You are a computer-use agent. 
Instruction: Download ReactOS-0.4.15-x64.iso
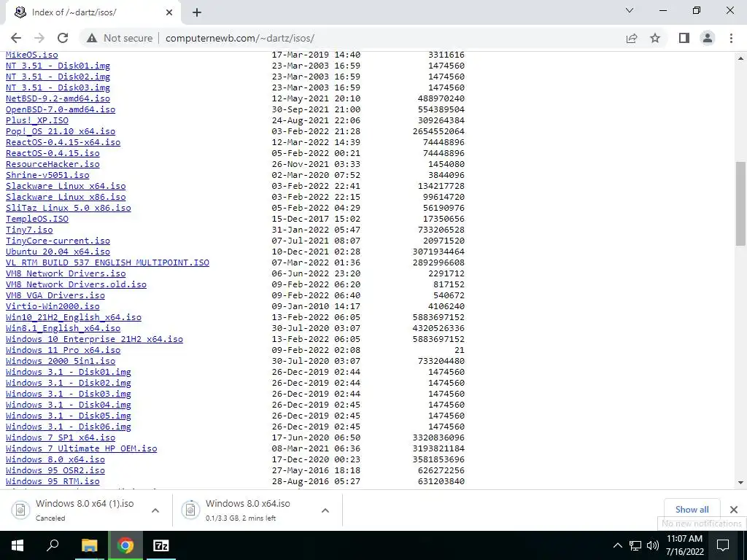(x=63, y=142)
